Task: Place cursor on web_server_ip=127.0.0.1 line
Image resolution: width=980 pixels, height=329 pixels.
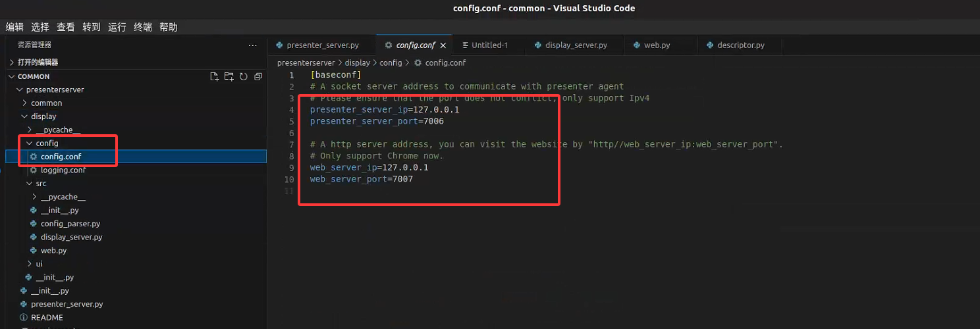Action: pyautogui.click(x=369, y=167)
